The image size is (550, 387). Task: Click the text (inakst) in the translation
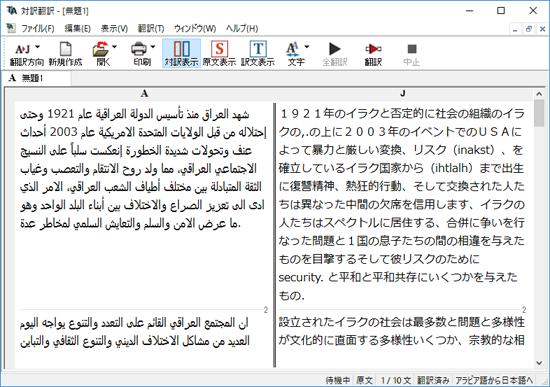click(475, 150)
